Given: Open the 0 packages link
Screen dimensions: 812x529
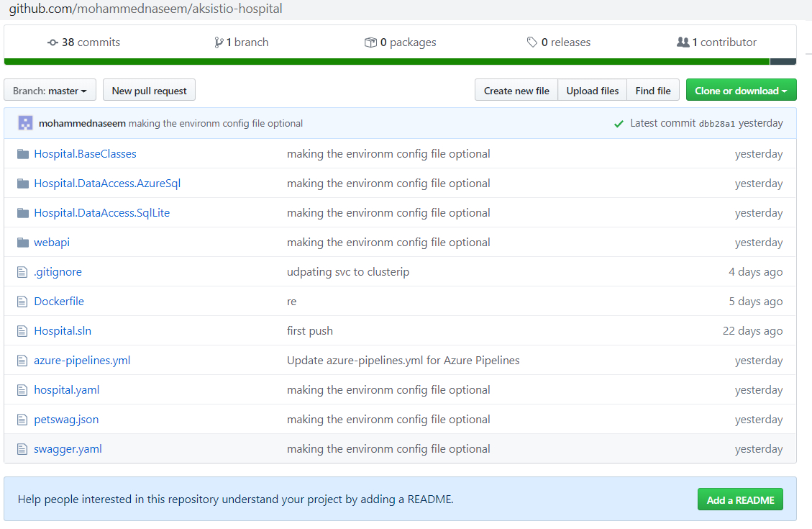Looking at the screenshot, I should [401, 42].
